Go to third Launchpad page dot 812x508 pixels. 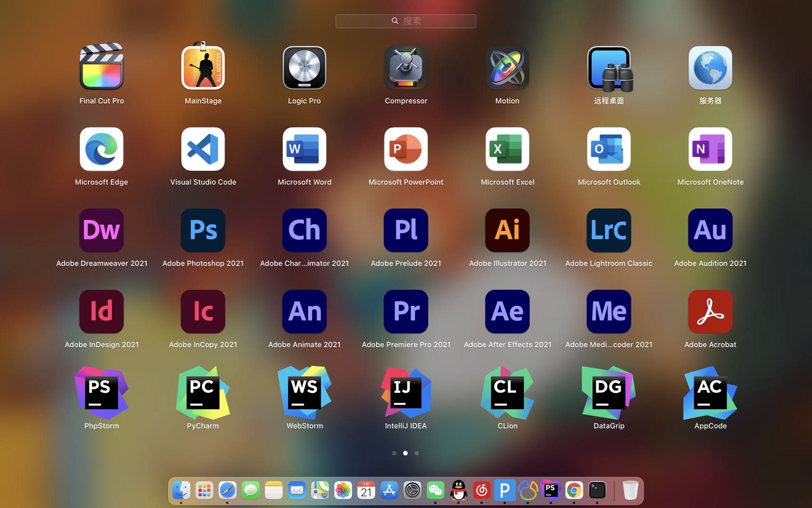click(x=417, y=453)
